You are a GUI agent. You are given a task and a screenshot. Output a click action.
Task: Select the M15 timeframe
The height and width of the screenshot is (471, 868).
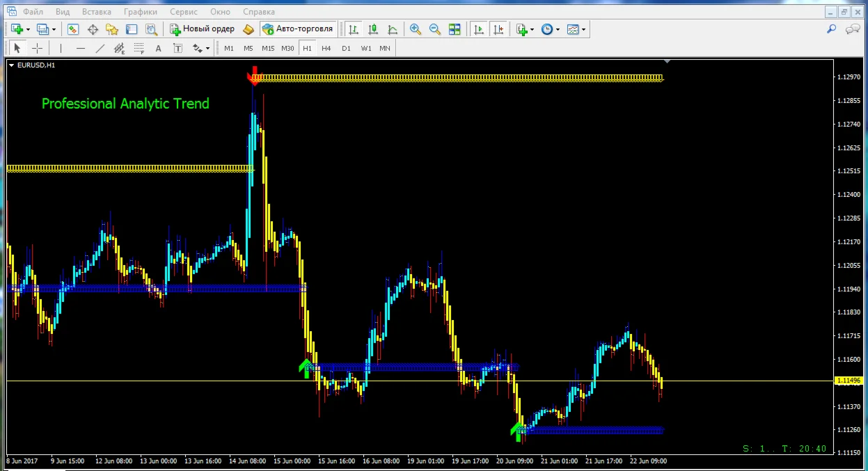pyautogui.click(x=268, y=48)
